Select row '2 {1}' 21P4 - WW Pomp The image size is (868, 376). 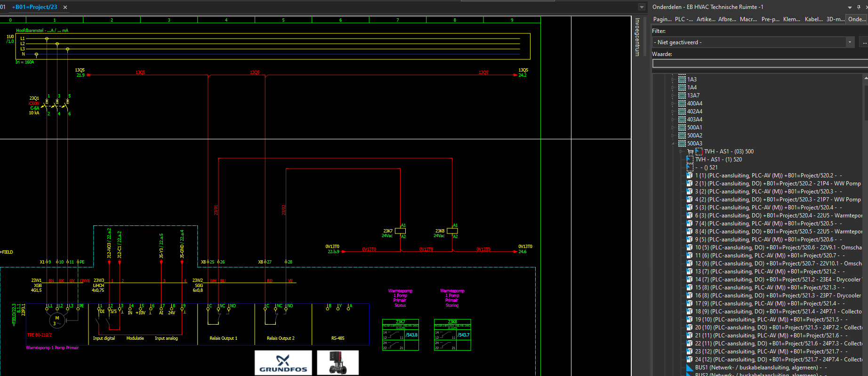778,184
